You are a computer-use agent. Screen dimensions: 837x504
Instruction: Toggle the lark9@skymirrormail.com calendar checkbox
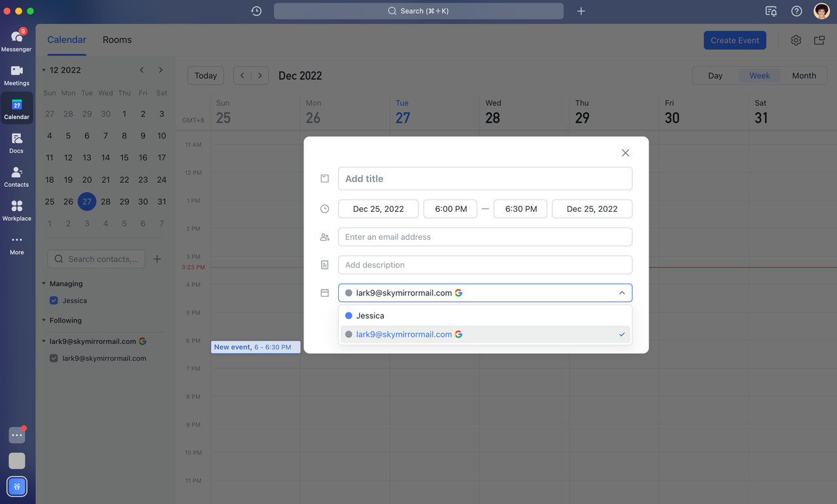point(54,358)
